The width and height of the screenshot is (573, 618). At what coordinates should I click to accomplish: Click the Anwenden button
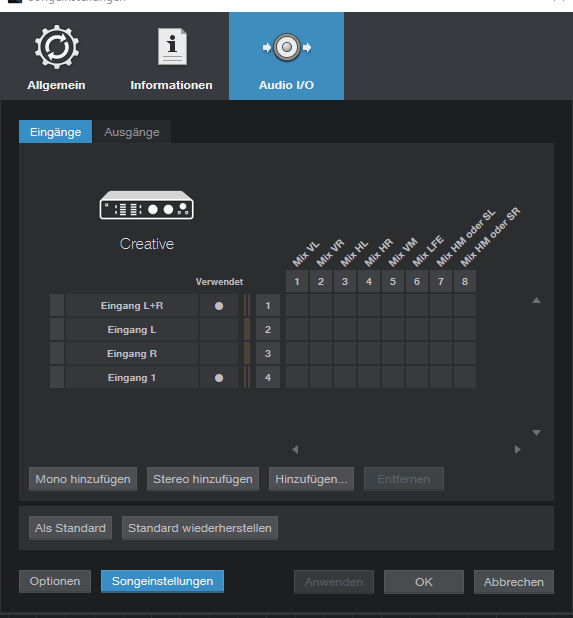(334, 582)
